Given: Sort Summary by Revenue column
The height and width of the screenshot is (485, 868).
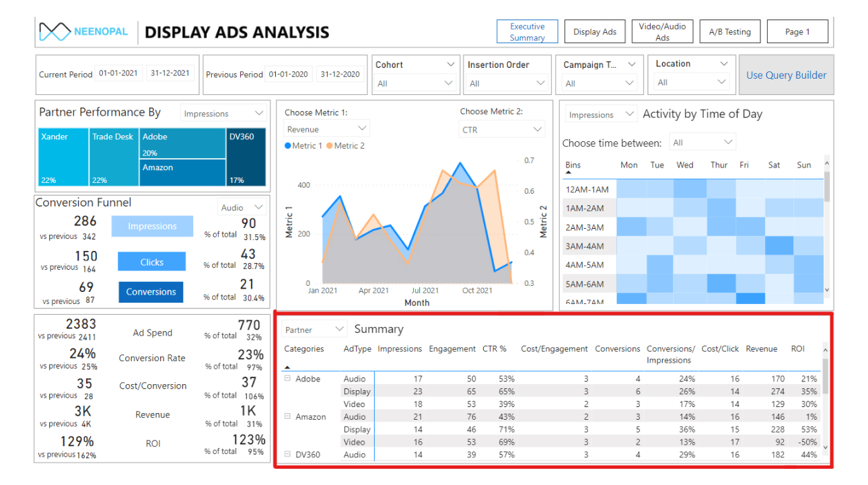Looking at the screenshot, I should pyautogui.click(x=762, y=348).
